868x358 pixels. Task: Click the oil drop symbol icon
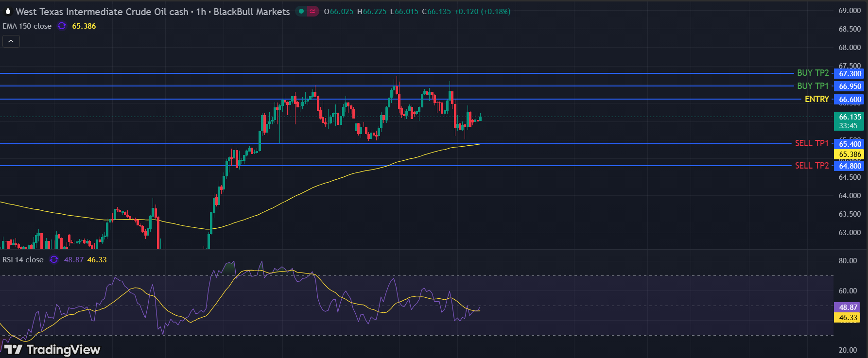8,11
